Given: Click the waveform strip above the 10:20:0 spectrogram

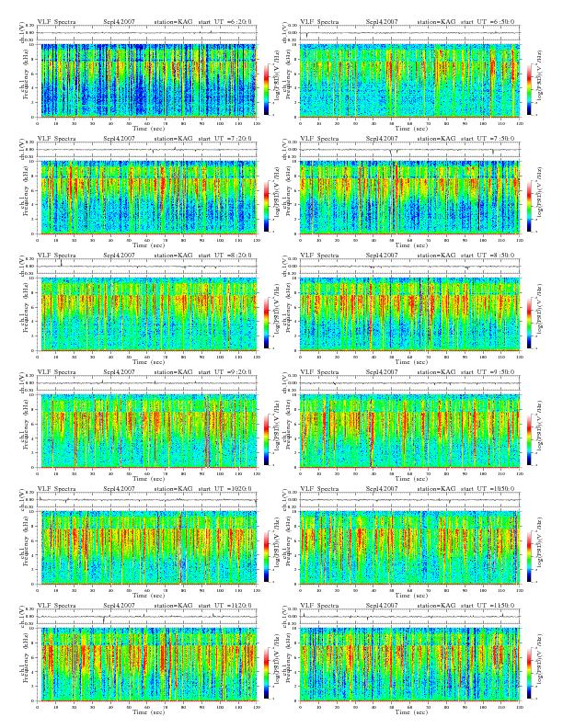Looking at the screenshot, I should [x=147, y=499].
